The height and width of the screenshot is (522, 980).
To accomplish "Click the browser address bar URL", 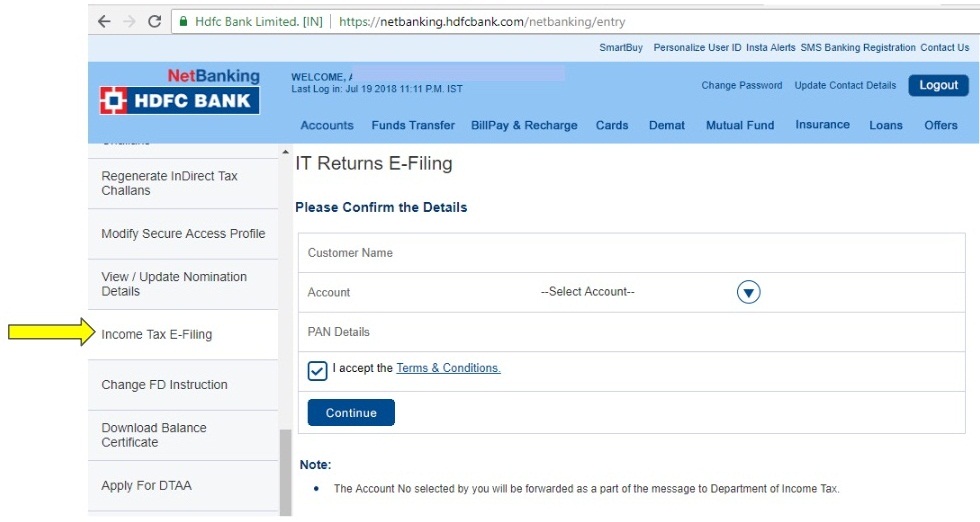I will [x=482, y=21].
